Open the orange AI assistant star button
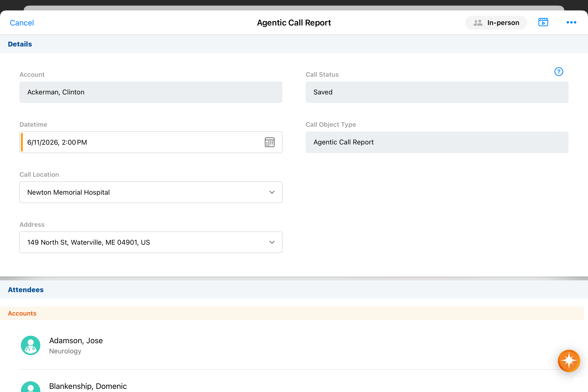Screen dimensions: 588x392 point(569,361)
